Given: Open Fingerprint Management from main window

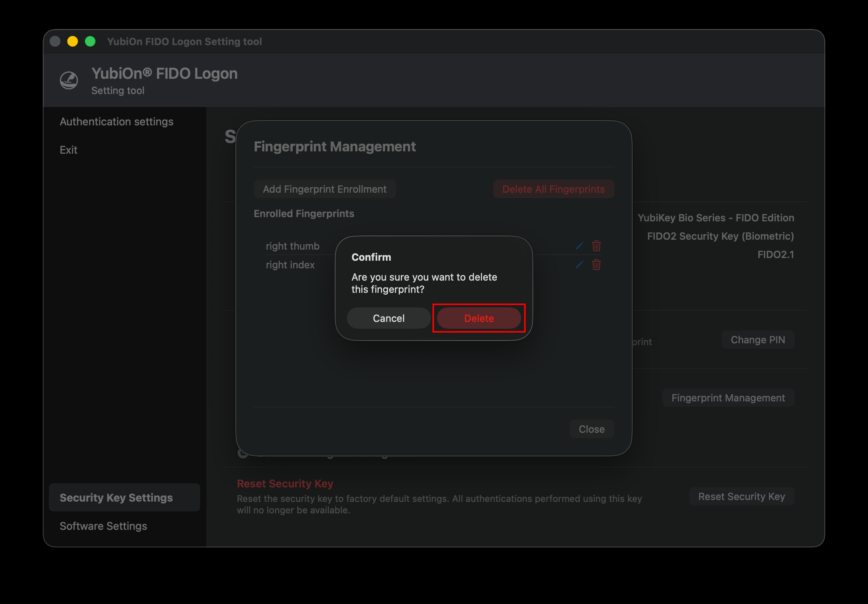Looking at the screenshot, I should (728, 398).
